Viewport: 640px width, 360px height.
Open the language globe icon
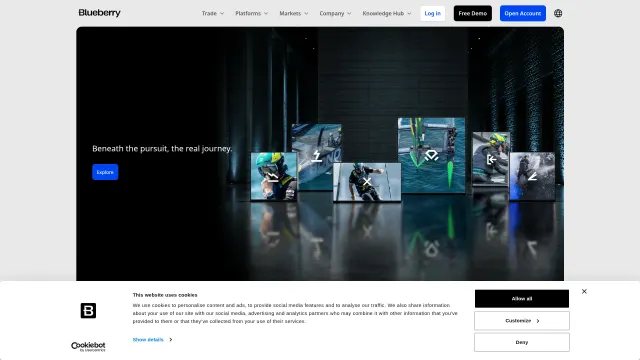pyautogui.click(x=558, y=13)
